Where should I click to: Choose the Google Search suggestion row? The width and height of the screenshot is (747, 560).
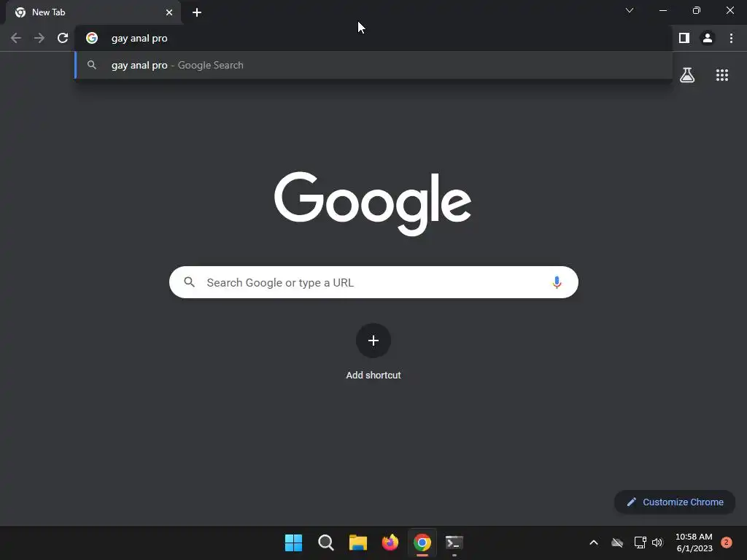pyautogui.click(x=374, y=65)
